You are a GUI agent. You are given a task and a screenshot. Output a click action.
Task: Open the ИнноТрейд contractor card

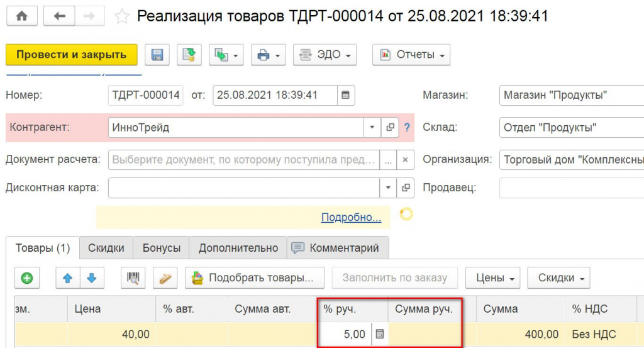click(x=390, y=127)
